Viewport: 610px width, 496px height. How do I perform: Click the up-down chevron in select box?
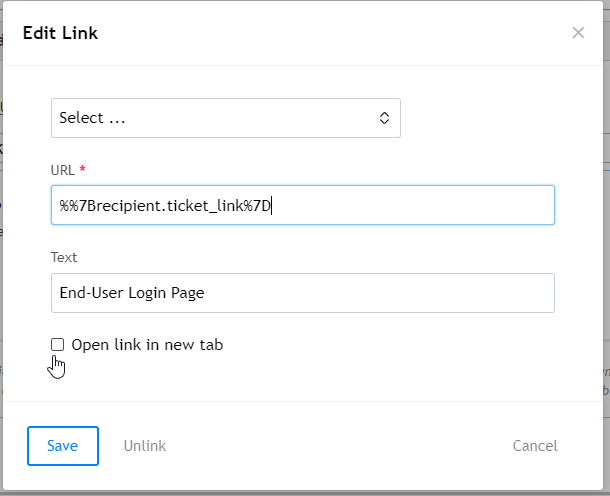(x=384, y=118)
